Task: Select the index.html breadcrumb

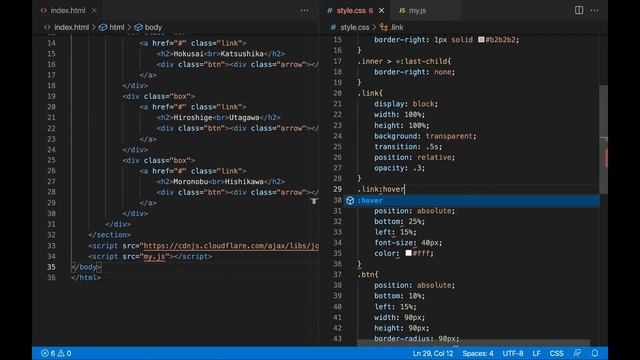Action: (x=71, y=27)
